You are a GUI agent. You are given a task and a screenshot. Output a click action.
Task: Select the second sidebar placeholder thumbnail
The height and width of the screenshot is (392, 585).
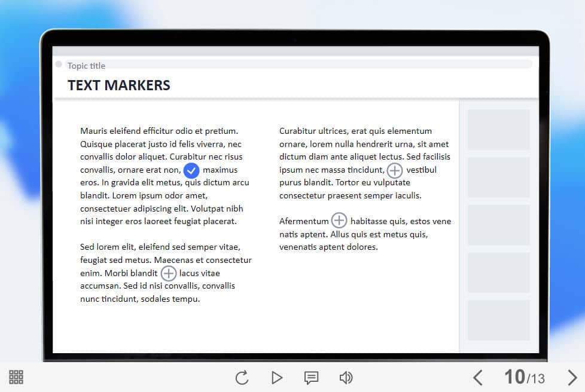tap(498, 177)
